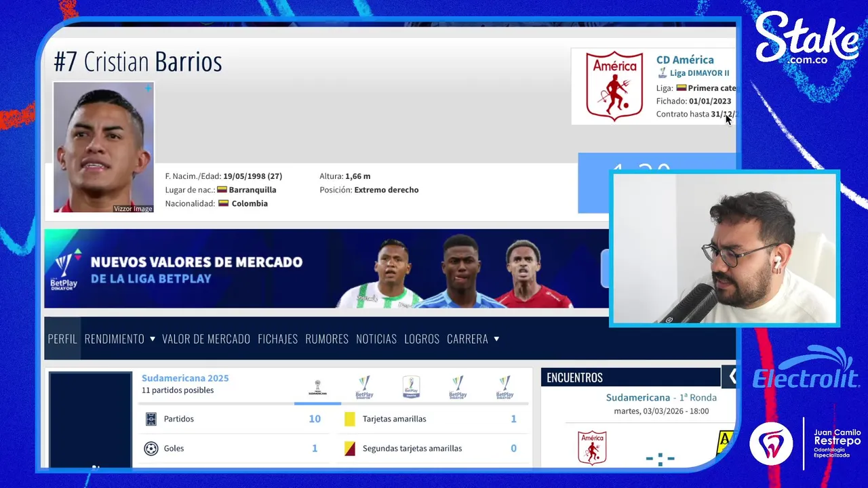Click the pitch icon beside Partidos
868x488 pixels.
(x=151, y=419)
